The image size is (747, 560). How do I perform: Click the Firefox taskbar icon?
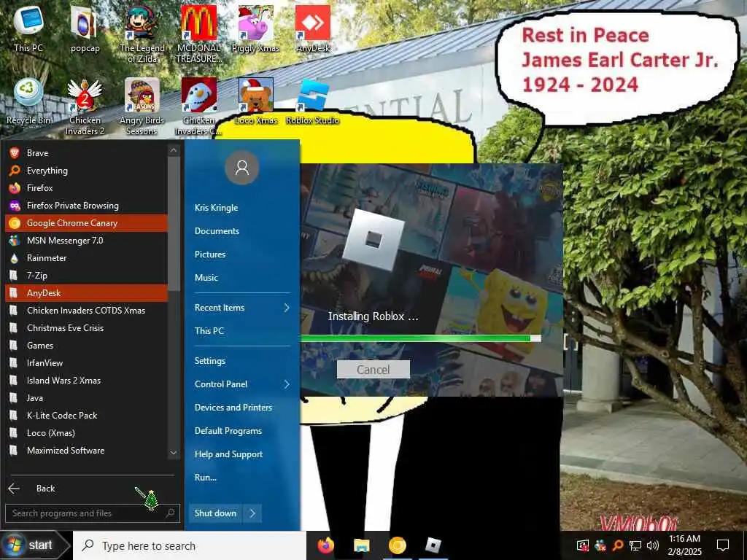point(326,545)
